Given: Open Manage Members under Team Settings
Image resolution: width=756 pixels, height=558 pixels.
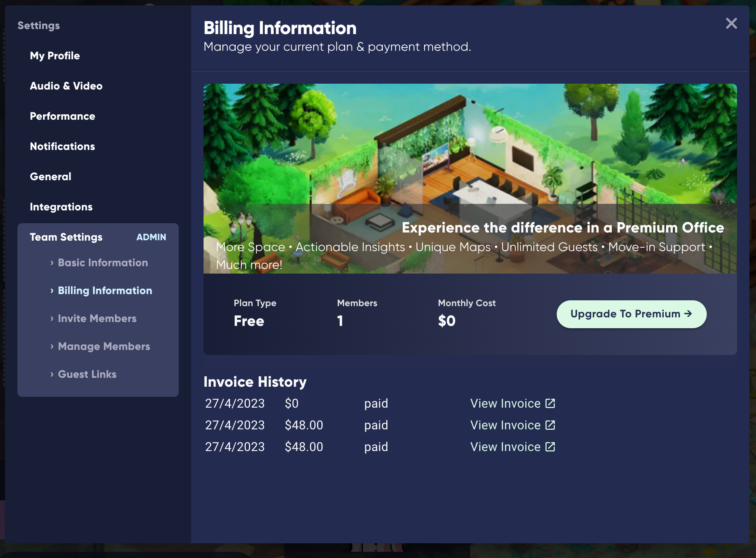Looking at the screenshot, I should [x=104, y=346].
